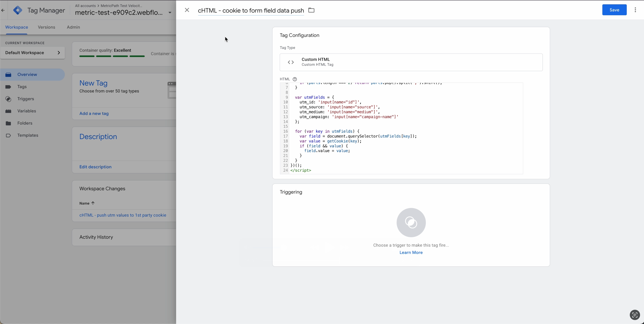Click the Tag Manager logo

click(x=18, y=10)
